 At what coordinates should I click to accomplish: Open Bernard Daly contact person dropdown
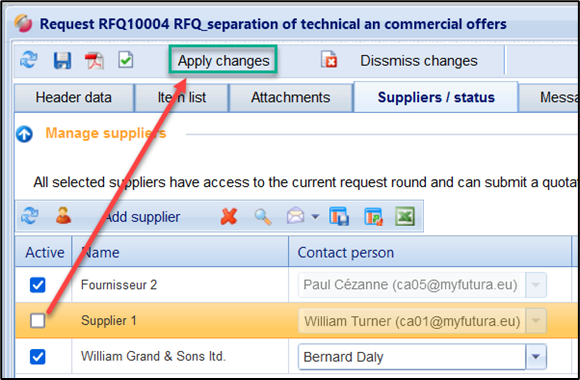point(536,357)
